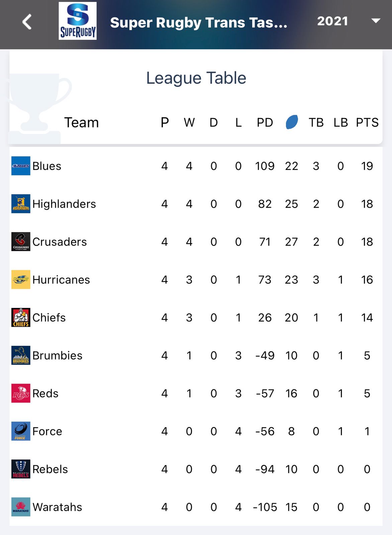This screenshot has height=535, width=392.
Task: Tap the Blues team logo
Action: click(21, 166)
